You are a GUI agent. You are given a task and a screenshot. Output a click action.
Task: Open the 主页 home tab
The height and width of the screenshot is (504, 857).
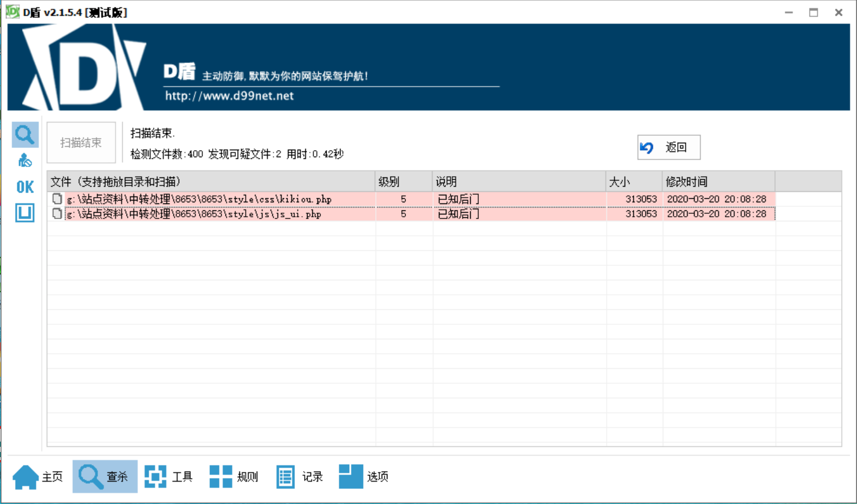pyautogui.click(x=38, y=477)
